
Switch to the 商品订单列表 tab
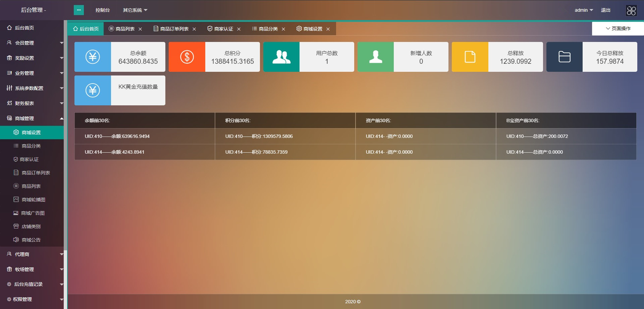[174, 29]
